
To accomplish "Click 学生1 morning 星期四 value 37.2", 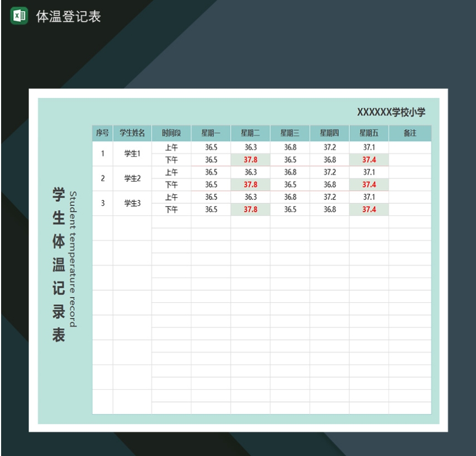I will (x=329, y=148).
